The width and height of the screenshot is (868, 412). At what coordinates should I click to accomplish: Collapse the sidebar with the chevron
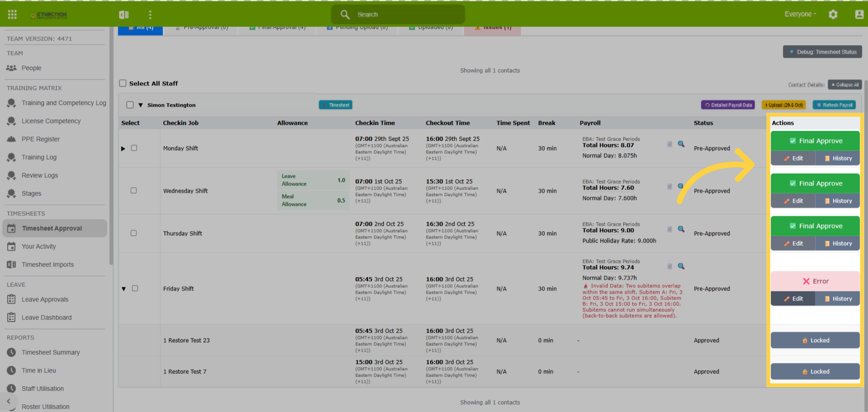pyautogui.click(x=9, y=401)
